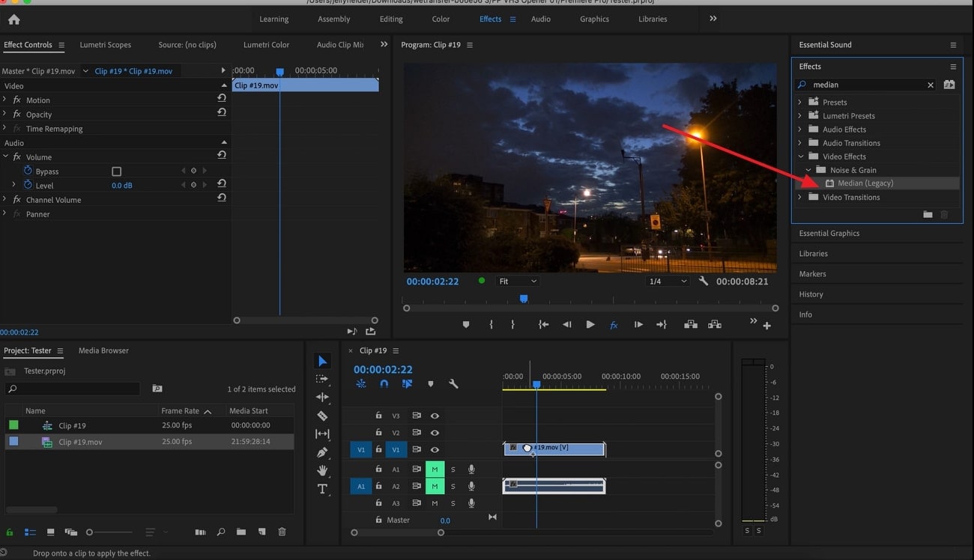The height and width of the screenshot is (560, 974).
Task: Toggle V2 track output eye
Action: tap(435, 433)
